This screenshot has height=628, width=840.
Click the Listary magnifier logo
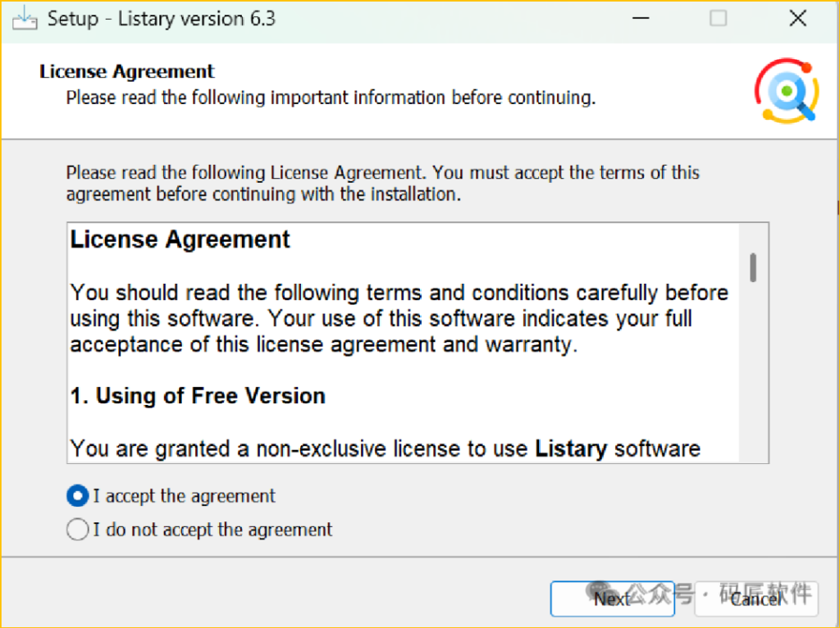787,92
